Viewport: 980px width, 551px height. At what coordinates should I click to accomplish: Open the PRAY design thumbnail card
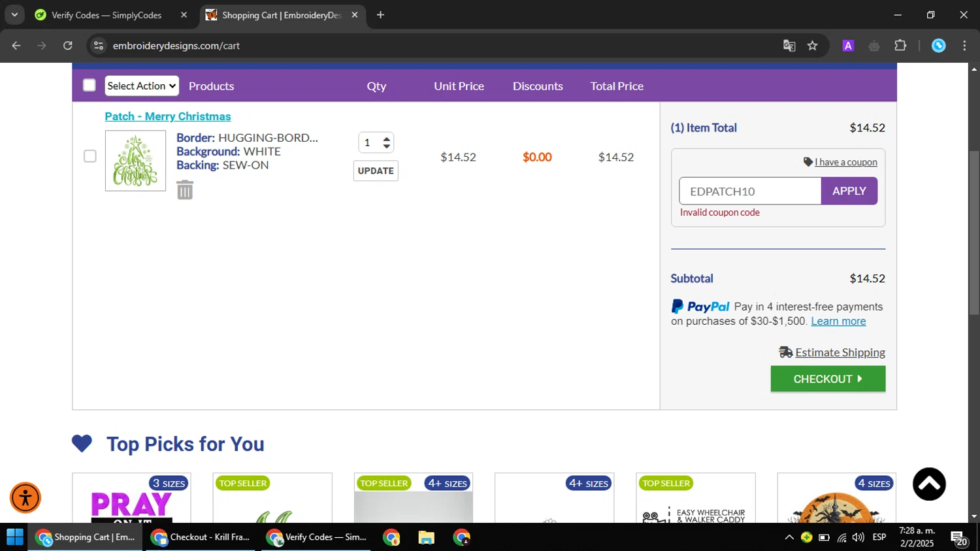131,497
